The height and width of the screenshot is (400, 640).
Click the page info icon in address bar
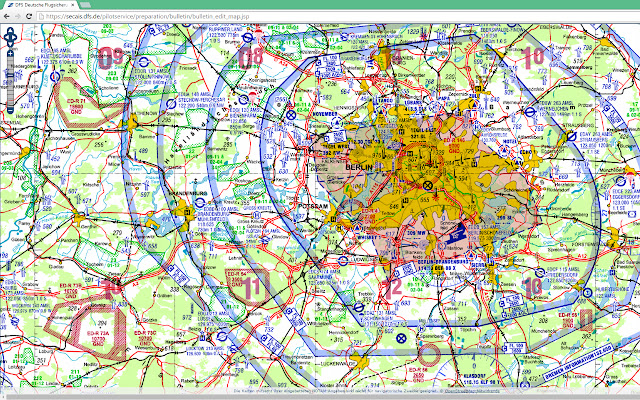[x=41, y=17]
